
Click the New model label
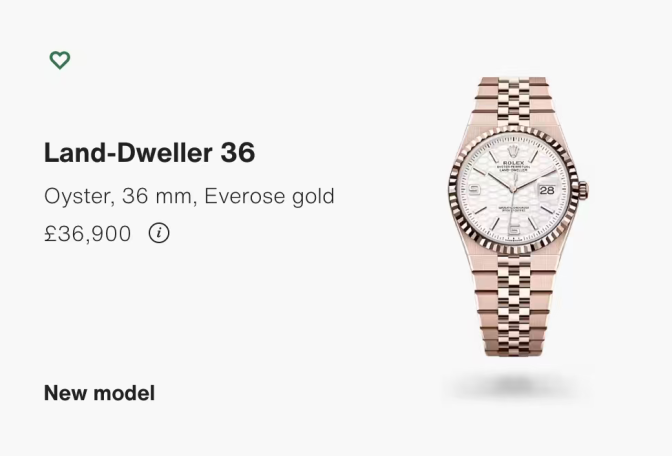[x=99, y=393]
